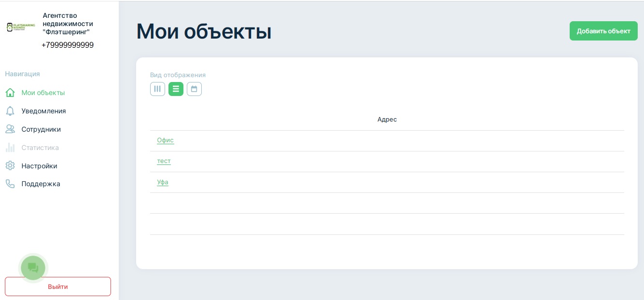Click the bar chart icon for Статистика
Screen dimensions: 644x300
[x=10, y=148]
